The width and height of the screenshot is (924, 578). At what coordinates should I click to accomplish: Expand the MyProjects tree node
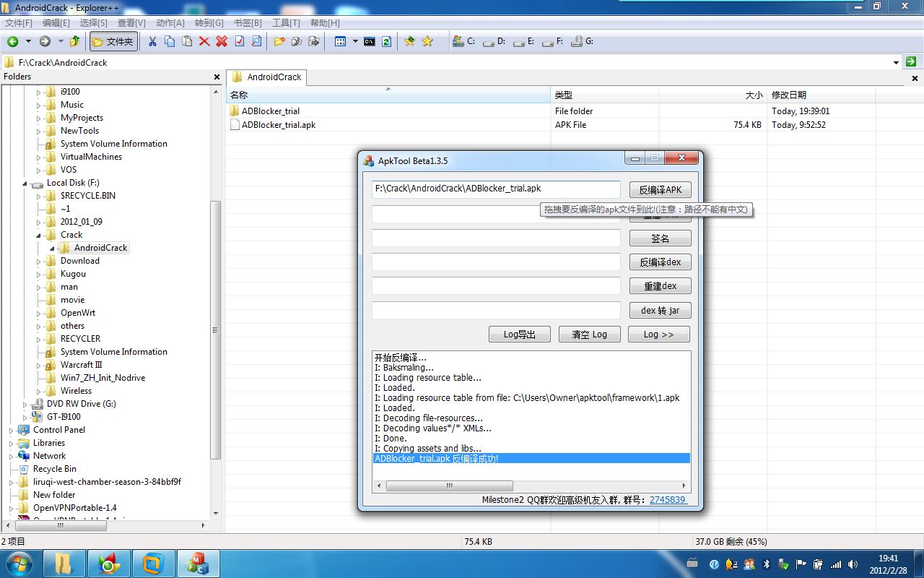click(39, 118)
